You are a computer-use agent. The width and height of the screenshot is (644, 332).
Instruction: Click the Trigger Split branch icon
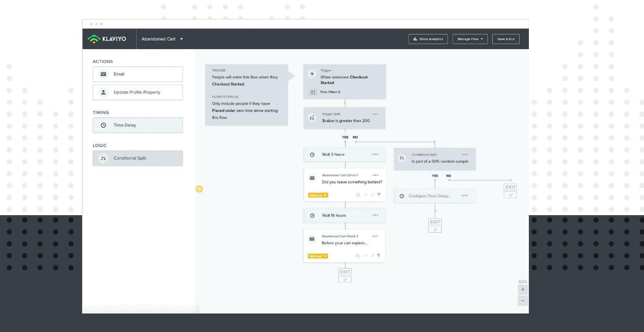[312, 117]
